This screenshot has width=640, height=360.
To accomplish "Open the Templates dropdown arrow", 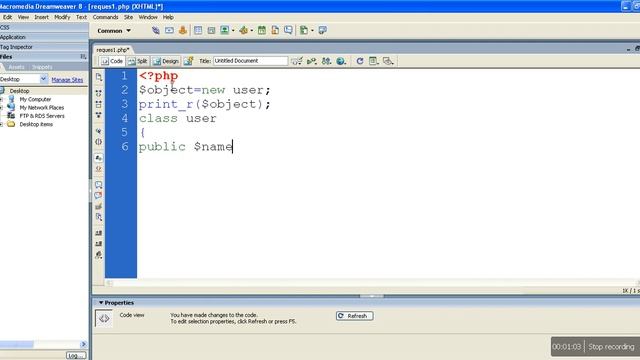I will pos(312,31).
